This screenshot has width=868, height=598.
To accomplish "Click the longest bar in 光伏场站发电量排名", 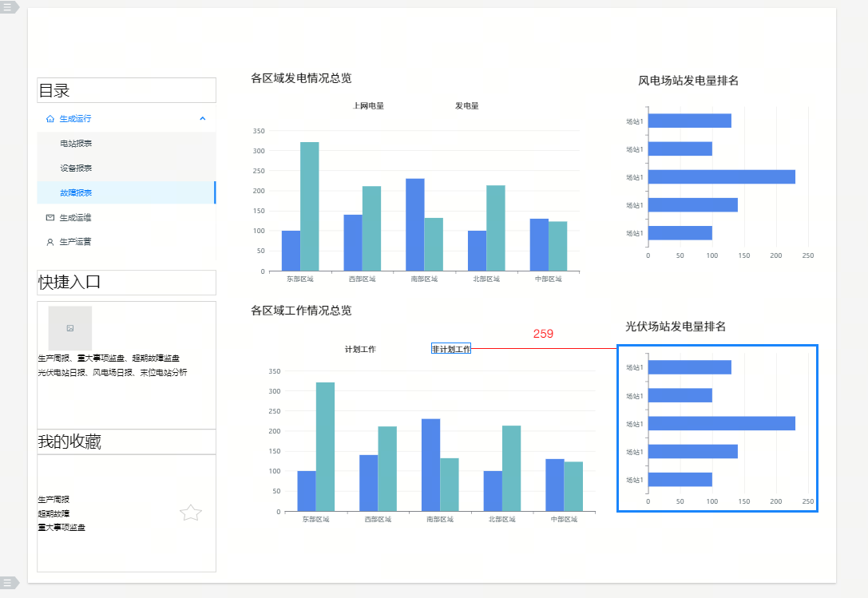I will pos(722,424).
